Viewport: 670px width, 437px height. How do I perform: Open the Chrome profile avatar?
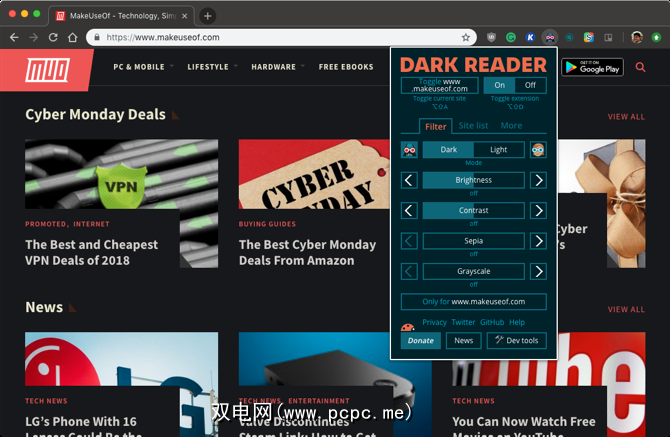tap(637, 38)
